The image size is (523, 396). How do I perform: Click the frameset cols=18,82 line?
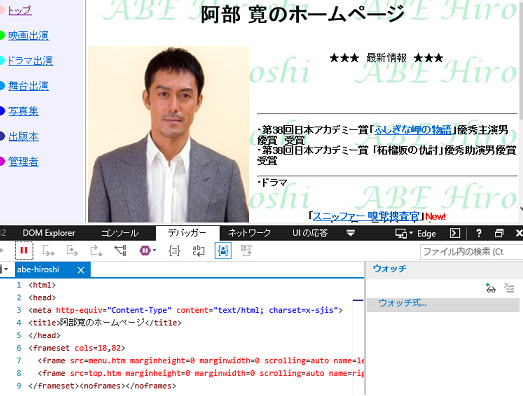[x=77, y=348]
